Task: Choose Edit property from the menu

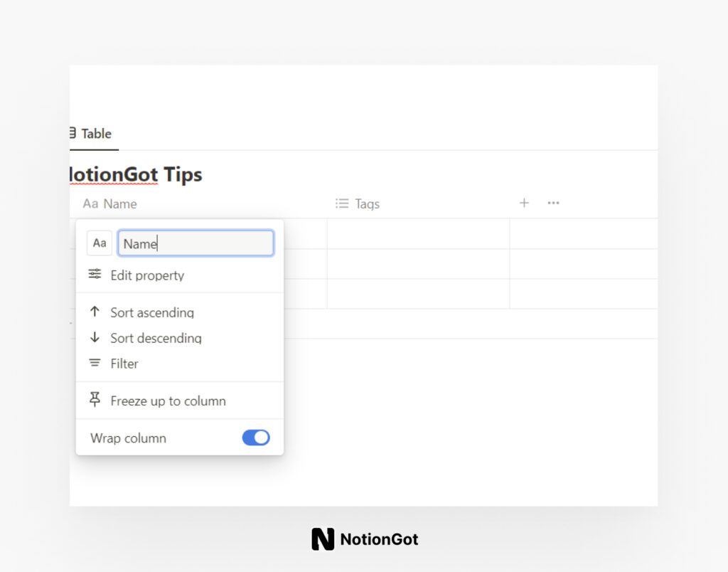Action: (147, 275)
